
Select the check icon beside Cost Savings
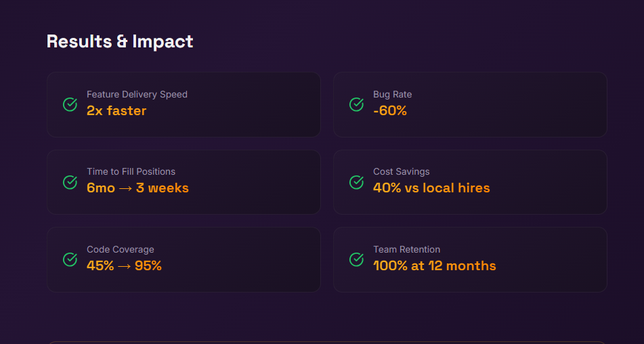click(356, 182)
